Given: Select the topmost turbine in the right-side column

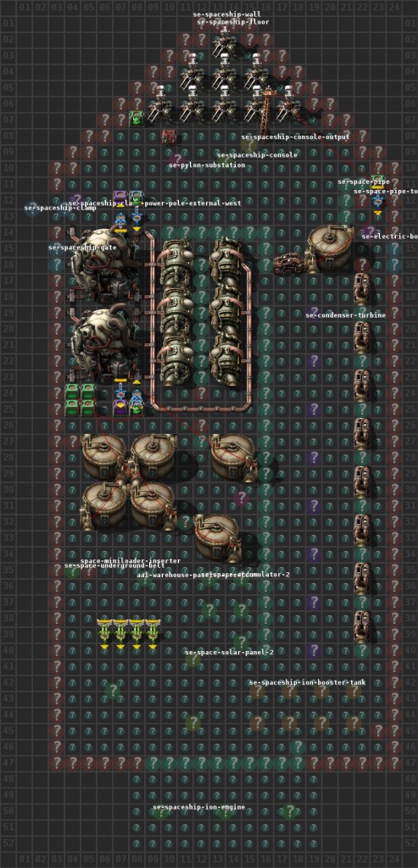Looking at the screenshot, I should tap(361, 289).
